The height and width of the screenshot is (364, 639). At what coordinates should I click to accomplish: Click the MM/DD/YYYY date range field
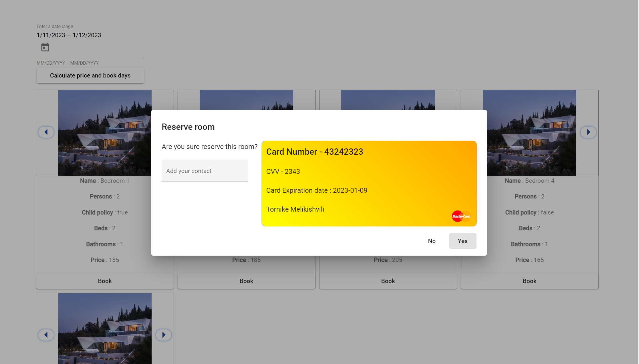pos(68,63)
